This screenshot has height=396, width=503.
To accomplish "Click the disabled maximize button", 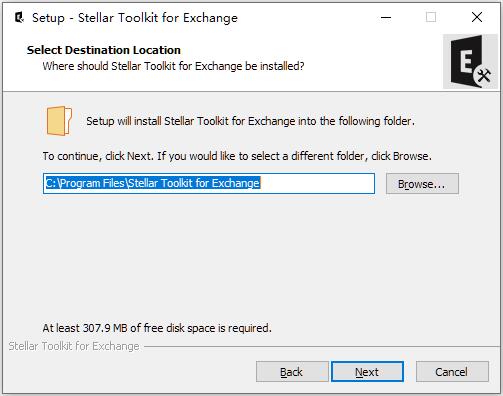I will coord(431,17).
